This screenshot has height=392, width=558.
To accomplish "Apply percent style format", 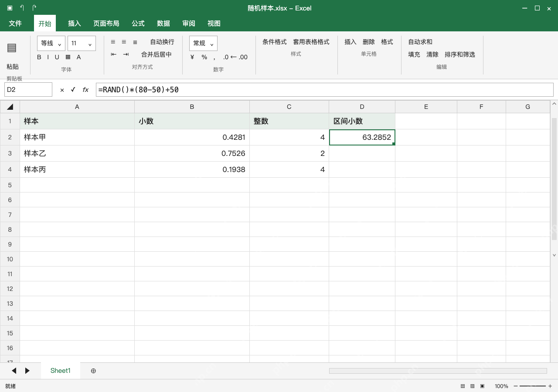I will click(204, 57).
